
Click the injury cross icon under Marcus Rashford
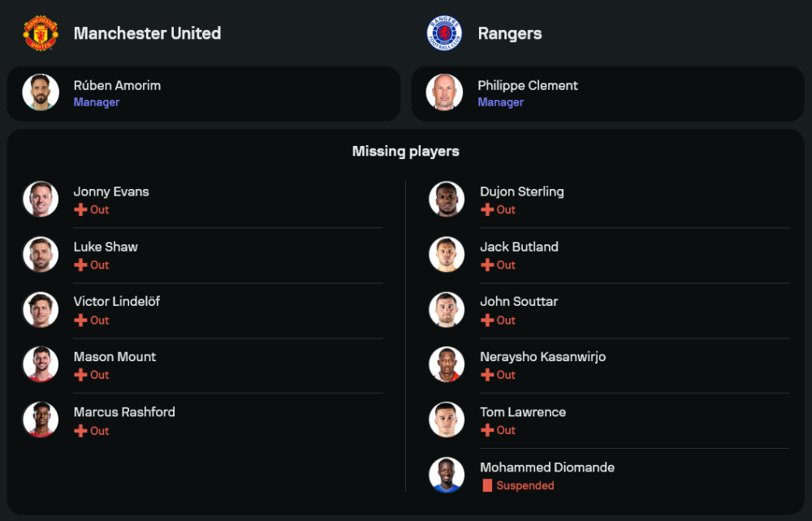point(80,431)
